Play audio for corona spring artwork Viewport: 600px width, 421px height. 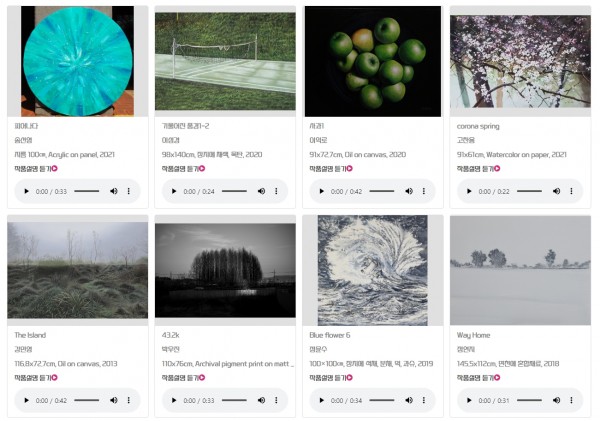coord(469,191)
